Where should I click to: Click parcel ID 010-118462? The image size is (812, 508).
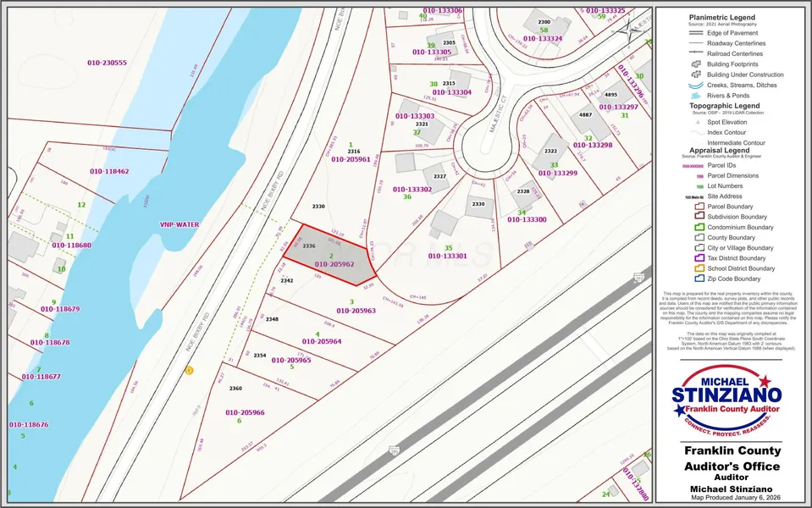pos(109,171)
